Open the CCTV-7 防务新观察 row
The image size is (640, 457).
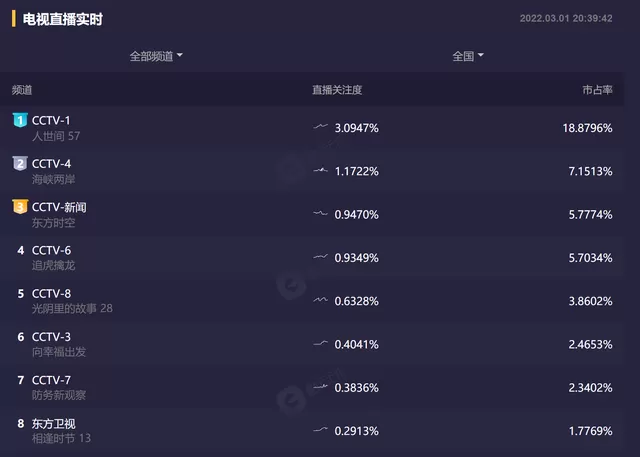[312, 387]
